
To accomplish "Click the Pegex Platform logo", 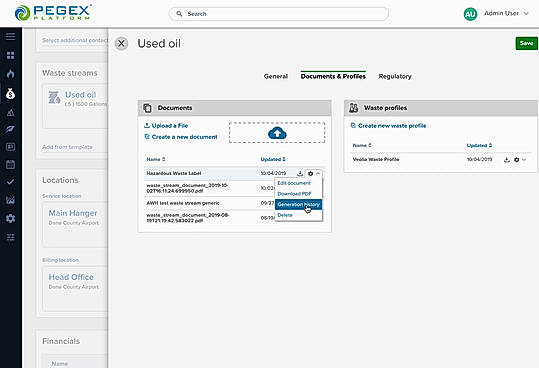I will (53, 13).
